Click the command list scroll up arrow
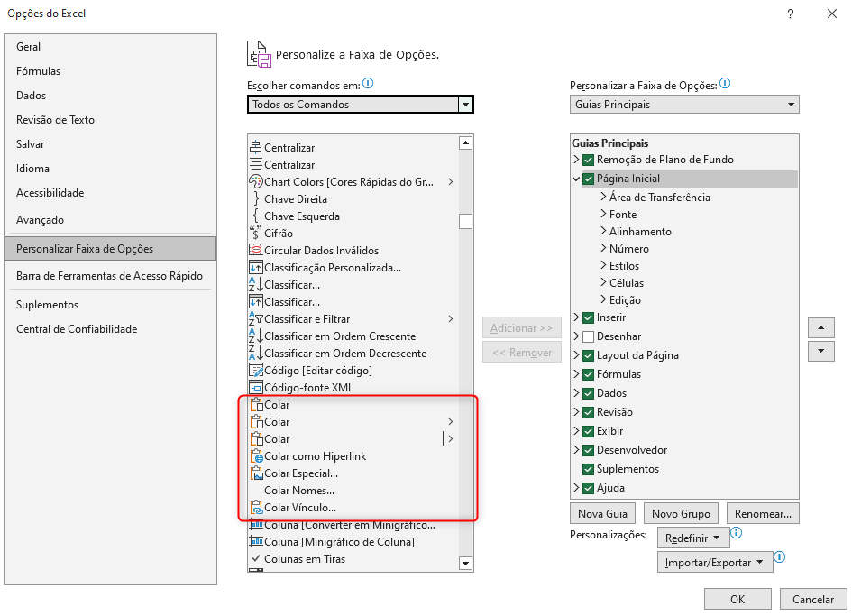The width and height of the screenshot is (852, 616). pyautogui.click(x=465, y=143)
